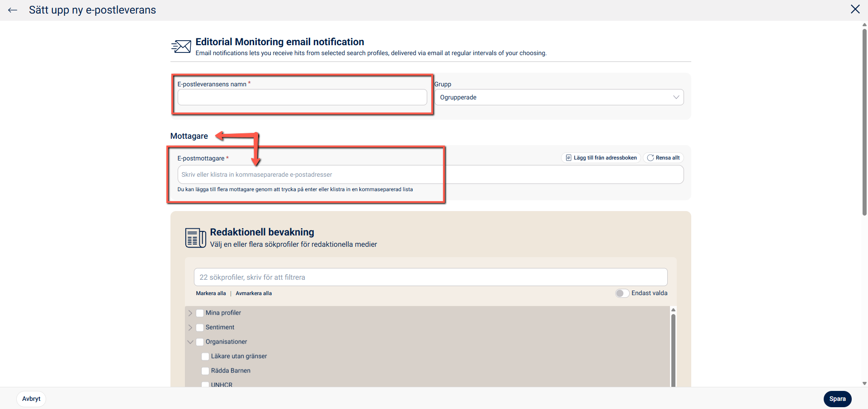Expand the Mina profiler tree node
This screenshot has height=409, width=868.
tap(190, 313)
